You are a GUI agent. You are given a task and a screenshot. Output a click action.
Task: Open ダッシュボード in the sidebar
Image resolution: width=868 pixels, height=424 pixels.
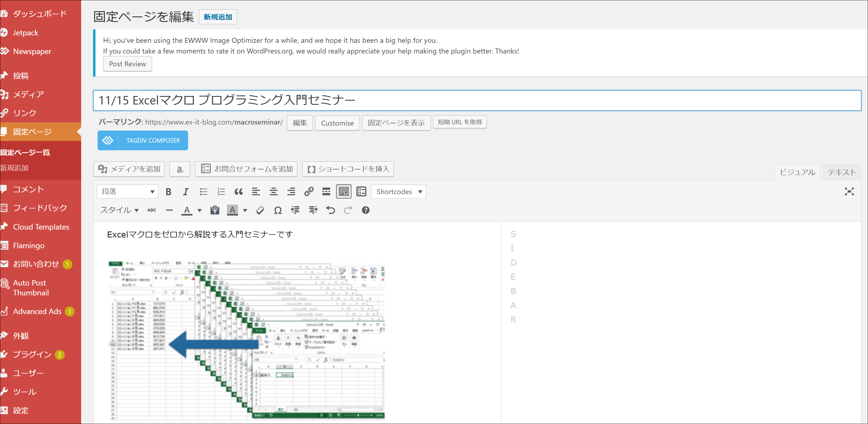click(40, 14)
